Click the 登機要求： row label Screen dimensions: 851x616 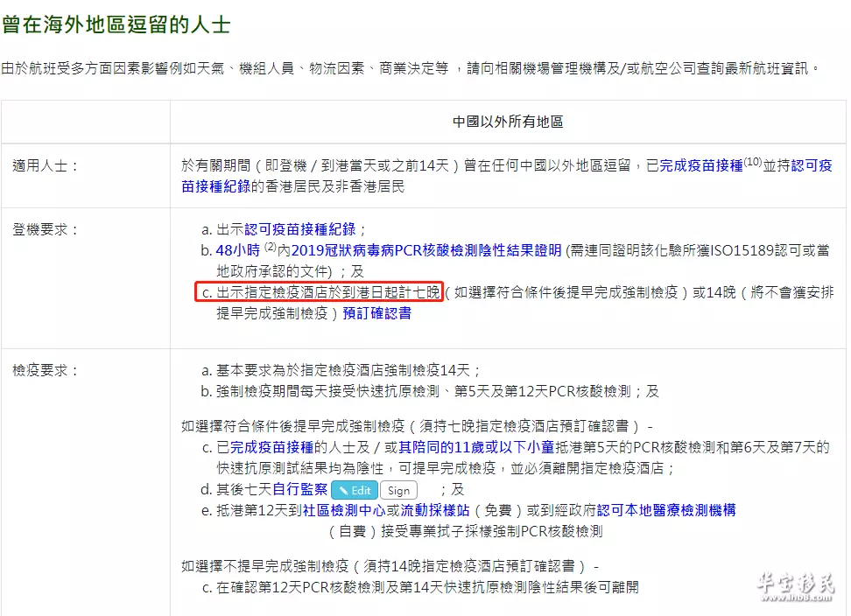(45, 229)
